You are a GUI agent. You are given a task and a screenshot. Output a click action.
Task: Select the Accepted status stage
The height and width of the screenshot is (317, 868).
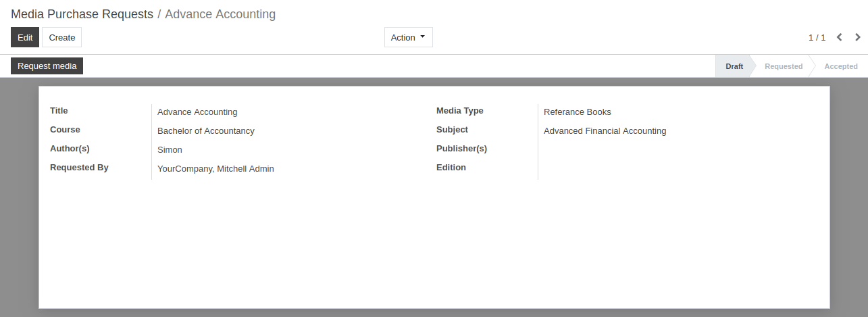(840, 66)
